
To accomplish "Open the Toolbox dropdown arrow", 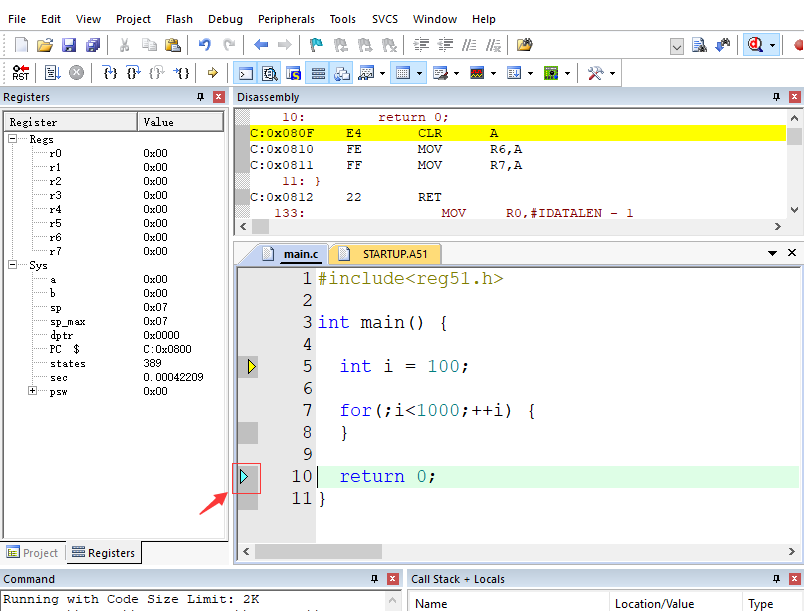I will [612, 73].
